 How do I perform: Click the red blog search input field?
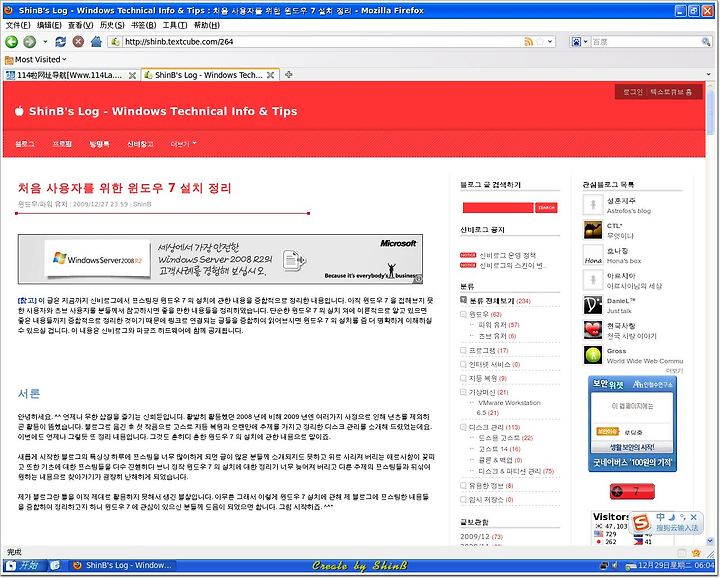pos(498,208)
